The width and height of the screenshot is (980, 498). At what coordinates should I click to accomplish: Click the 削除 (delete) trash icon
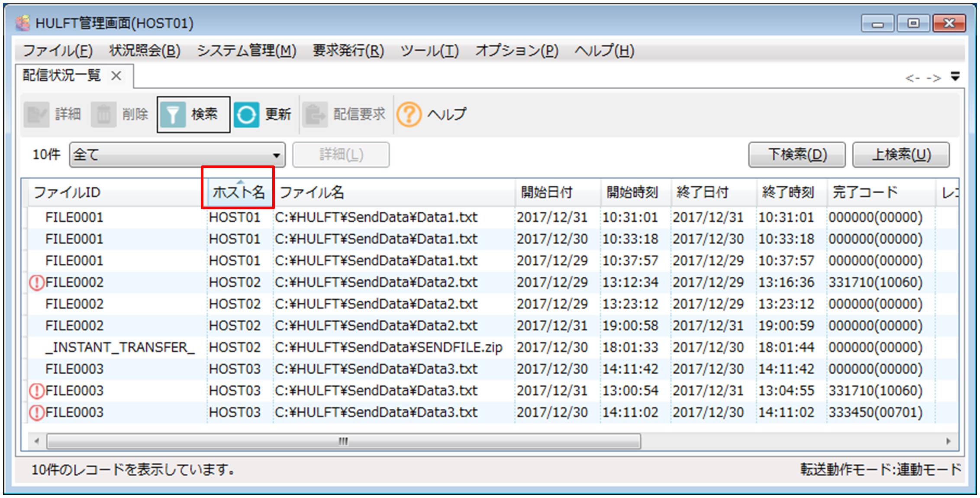point(103,114)
